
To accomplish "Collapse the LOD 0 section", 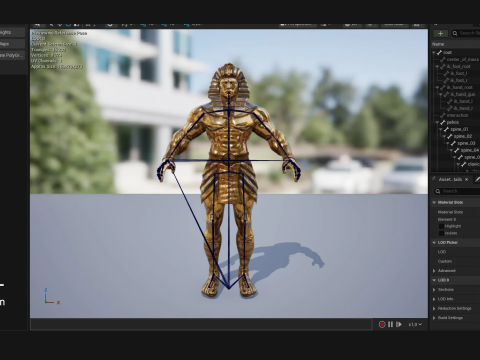I will 434,280.
